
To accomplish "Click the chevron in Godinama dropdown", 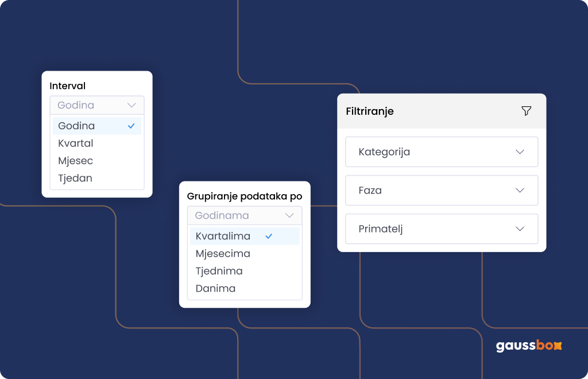I will [289, 215].
